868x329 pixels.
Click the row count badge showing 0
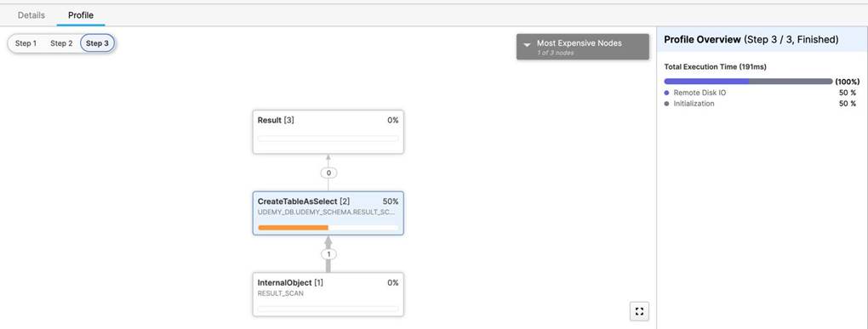pos(328,173)
